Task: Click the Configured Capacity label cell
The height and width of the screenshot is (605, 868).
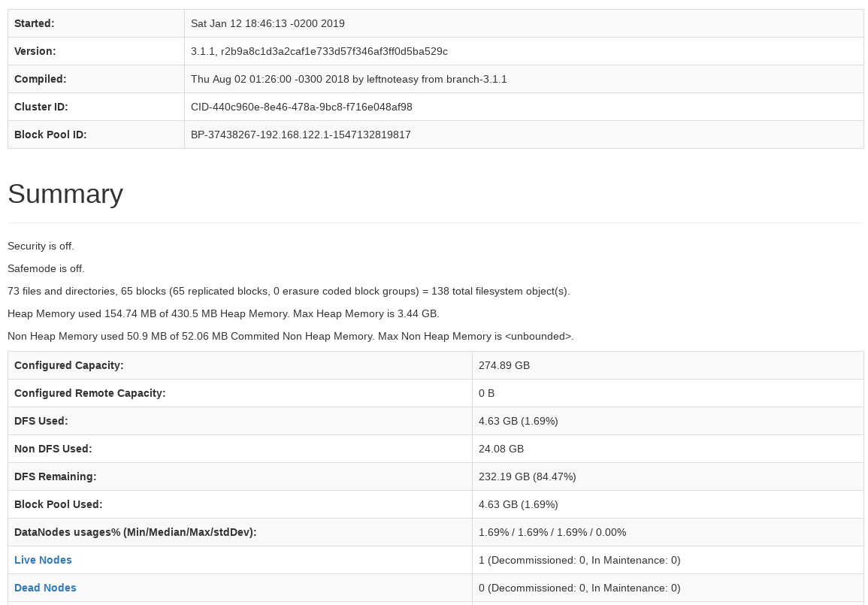Action: [68, 365]
